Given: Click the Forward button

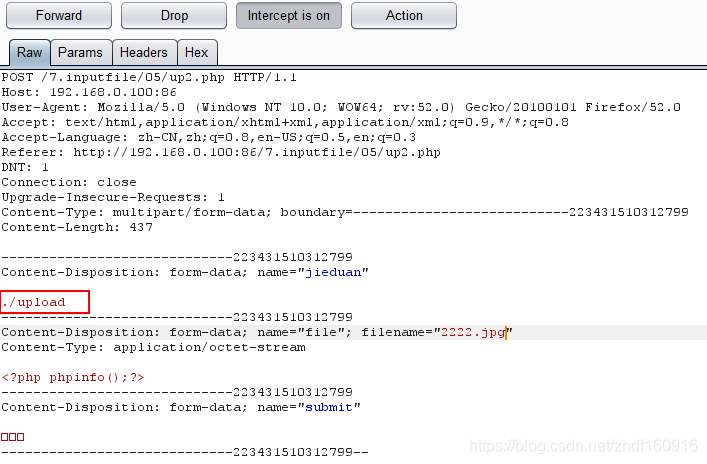Looking at the screenshot, I should point(59,16).
